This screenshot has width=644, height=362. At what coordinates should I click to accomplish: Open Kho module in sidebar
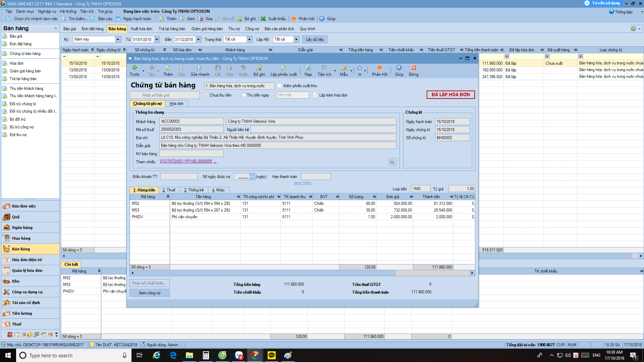30,281
